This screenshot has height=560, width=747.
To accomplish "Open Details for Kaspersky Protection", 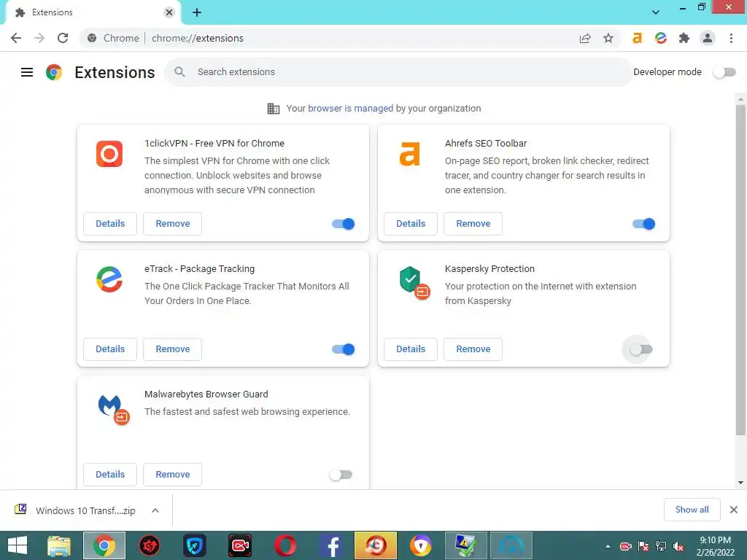I will click(x=411, y=349).
